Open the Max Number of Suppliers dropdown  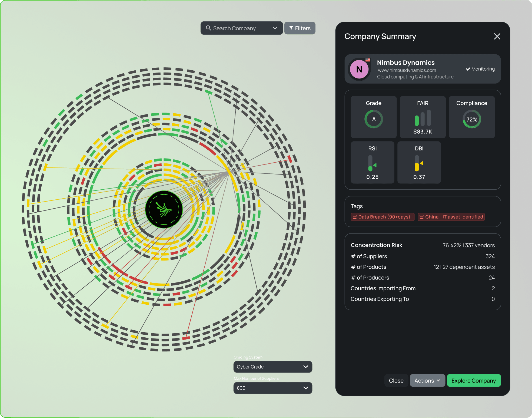[x=272, y=388]
